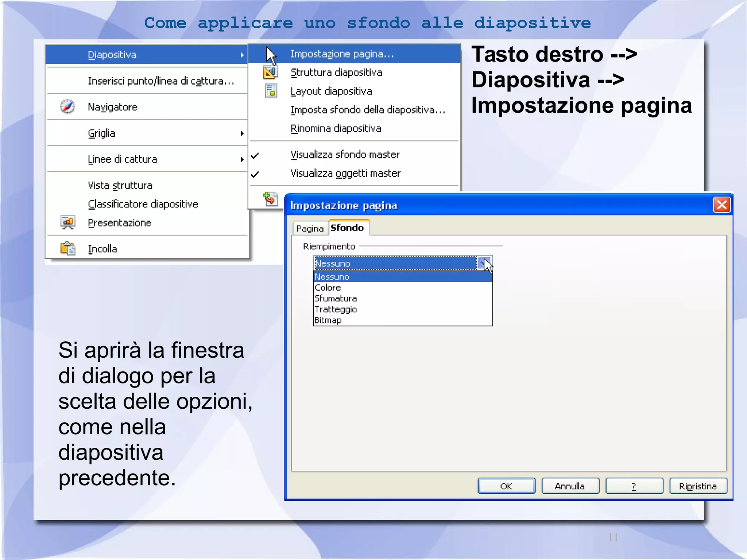Close the Impostazione pagina dialog
The image size is (747, 560).
pos(722,205)
